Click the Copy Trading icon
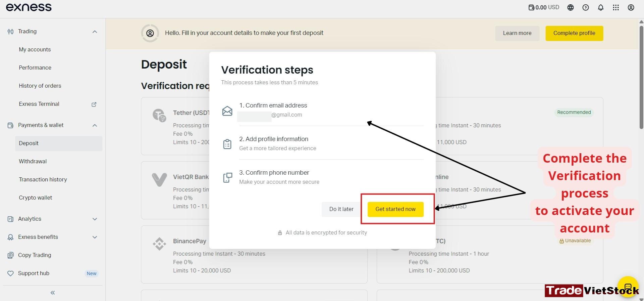The image size is (644, 301). [10, 255]
